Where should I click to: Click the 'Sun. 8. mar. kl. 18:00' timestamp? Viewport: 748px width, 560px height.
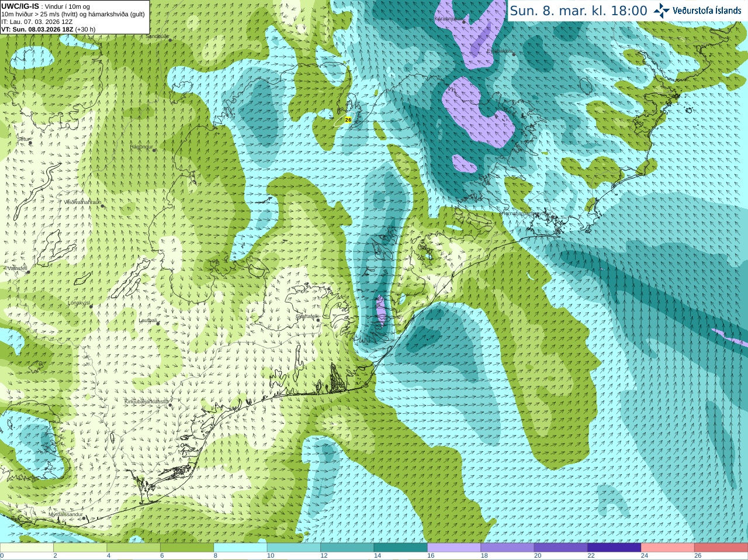[x=579, y=11]
